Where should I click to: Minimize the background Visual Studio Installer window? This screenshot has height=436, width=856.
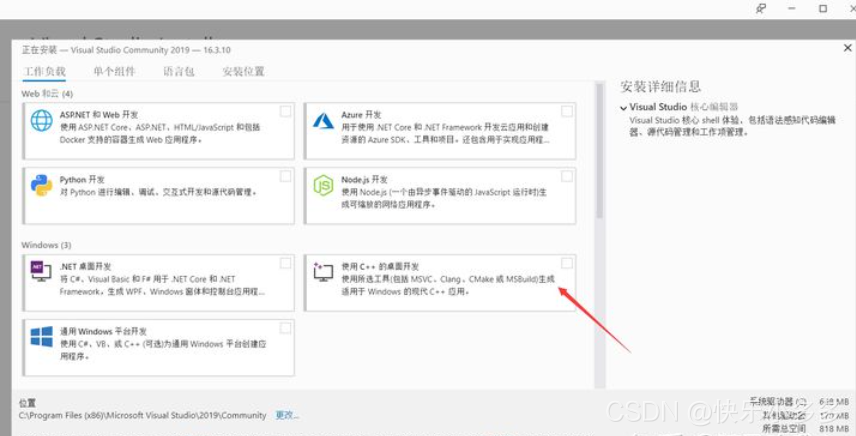tap(792, 9)
